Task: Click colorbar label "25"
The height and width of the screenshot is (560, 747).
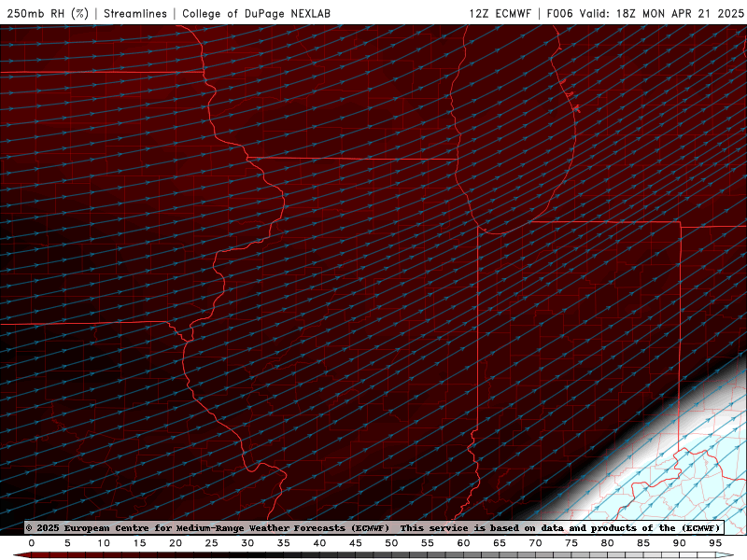Action: click(x=212, y=543)
